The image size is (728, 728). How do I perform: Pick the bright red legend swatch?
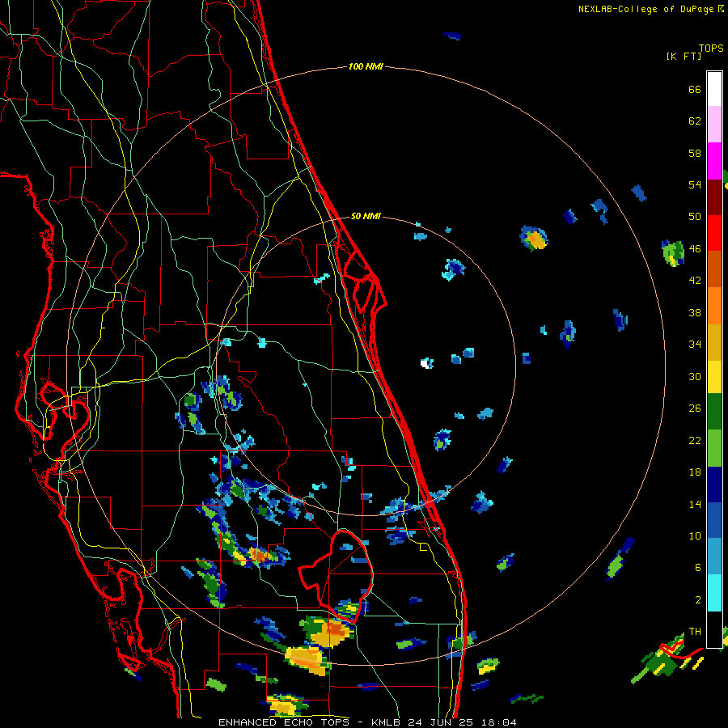pyautogui.click(x=714, y=233)
